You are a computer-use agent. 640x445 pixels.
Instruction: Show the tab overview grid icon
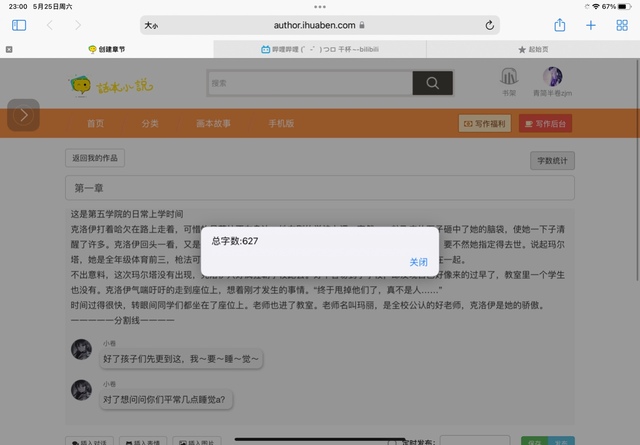click(x=621, y=25)
